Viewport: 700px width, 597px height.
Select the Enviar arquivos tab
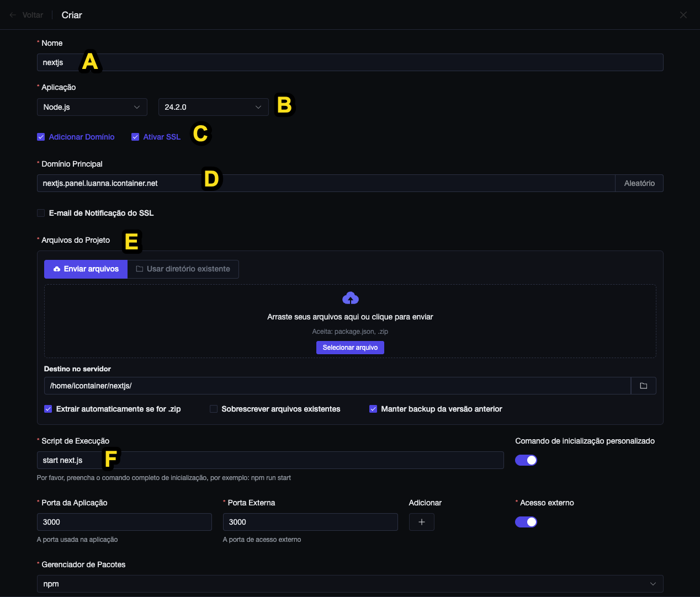point(86,269)
